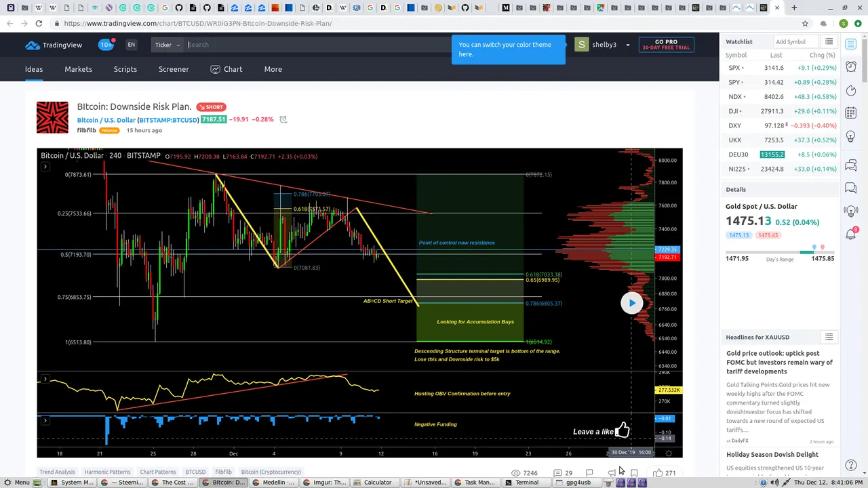This screenshot has width=868, height=488.
Task: Open Bitcoin / U.S. Dollar symbol link
Action: click(138, 120)
